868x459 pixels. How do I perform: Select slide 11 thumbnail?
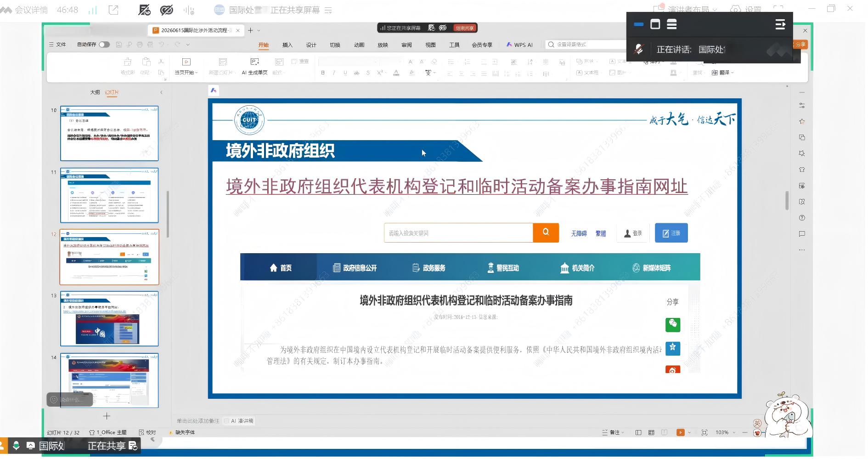109,195
